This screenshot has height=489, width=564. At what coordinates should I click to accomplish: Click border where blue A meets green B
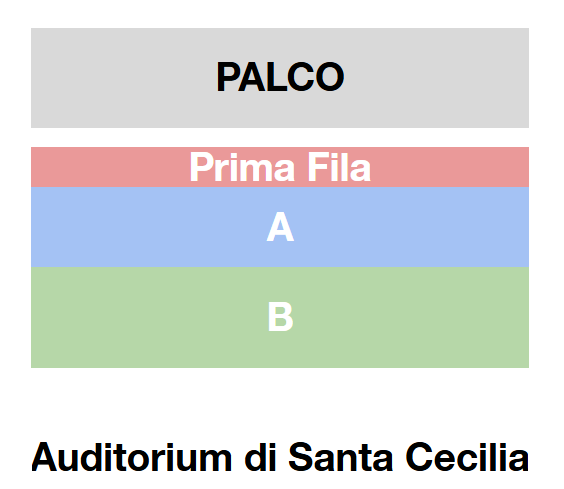tap(280, 267)
